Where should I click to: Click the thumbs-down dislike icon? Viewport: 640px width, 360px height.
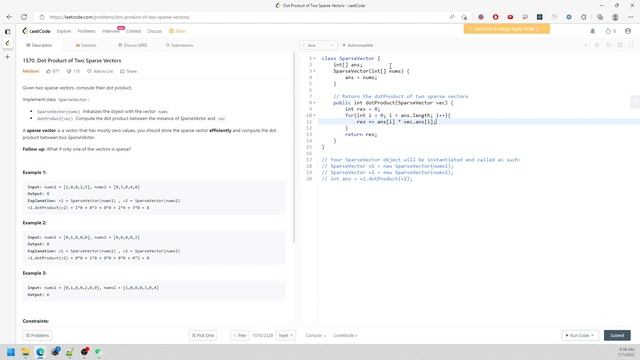pyautogui.click(x=69, y=71)
